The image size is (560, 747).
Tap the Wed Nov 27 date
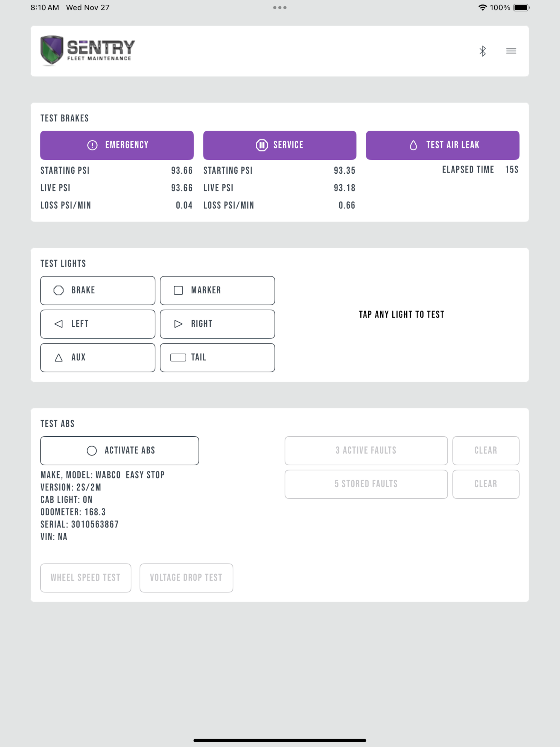tap(88, 7)
